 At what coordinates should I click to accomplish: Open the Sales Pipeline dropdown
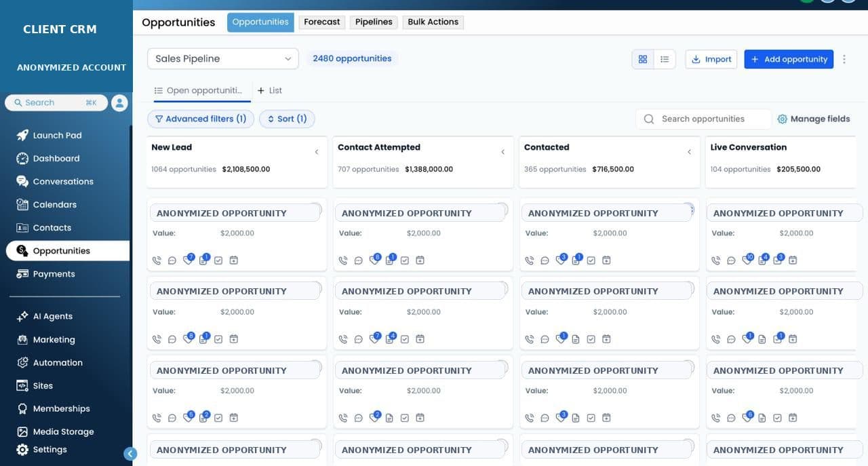click(223, 59)
